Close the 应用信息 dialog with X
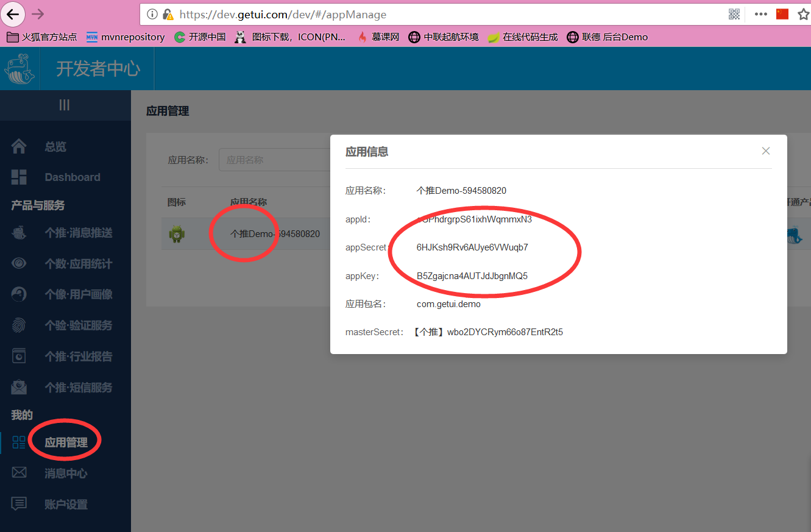Screen dimensions: 811x532 (766, 151)
